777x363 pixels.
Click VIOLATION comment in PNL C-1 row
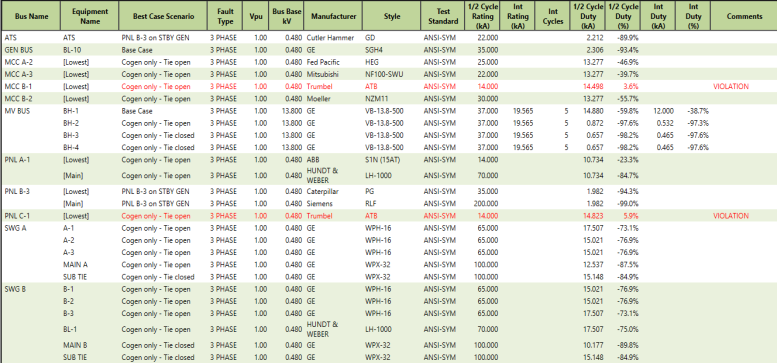tap(730, 216)
